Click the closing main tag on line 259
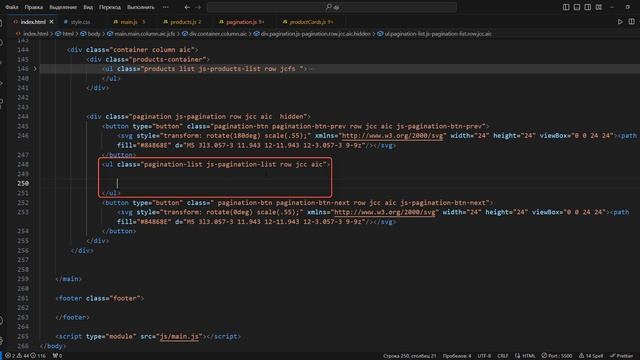This screenshot has height=360, width=640. (69, 279)
